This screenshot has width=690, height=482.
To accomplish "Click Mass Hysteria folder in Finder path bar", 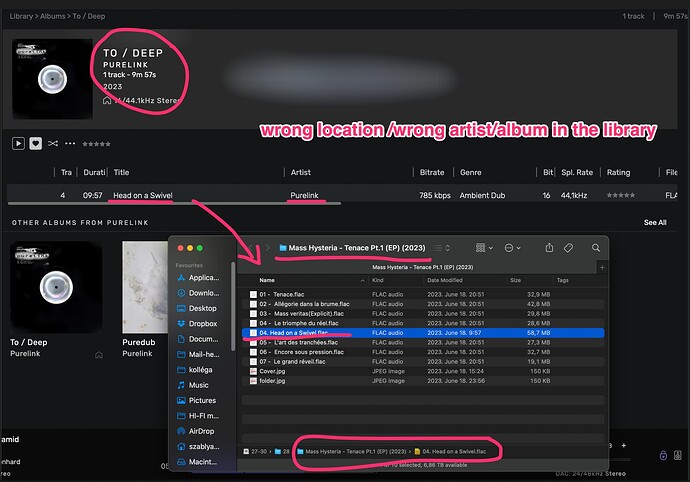I will click(352, 452).
